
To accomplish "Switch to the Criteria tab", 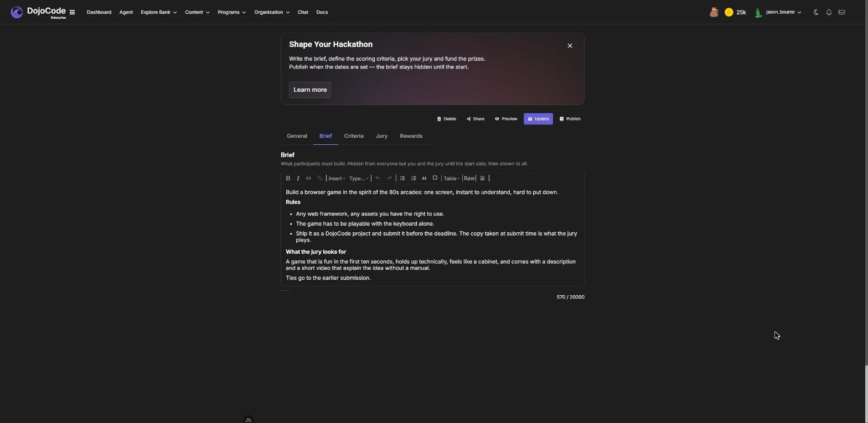I will pos(354,136).
